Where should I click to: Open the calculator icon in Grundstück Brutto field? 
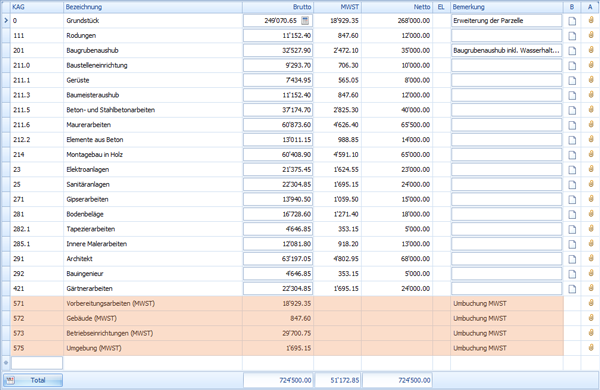point(305,21)
